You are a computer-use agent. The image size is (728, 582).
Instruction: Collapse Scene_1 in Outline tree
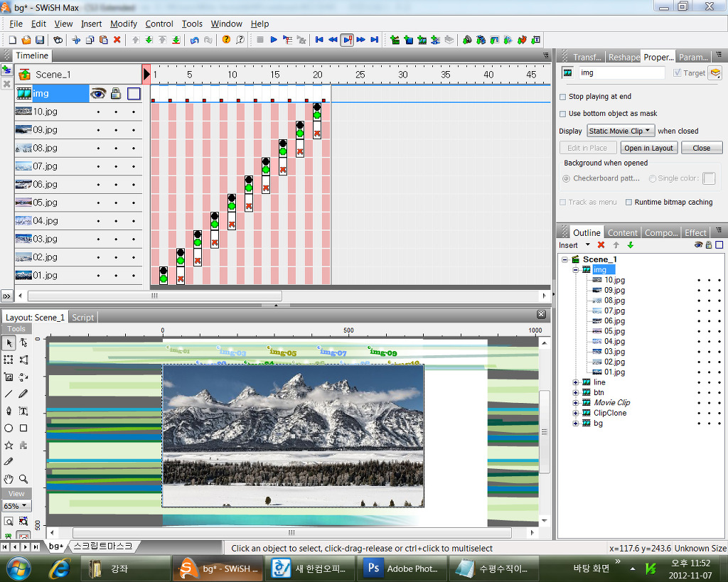565,259
